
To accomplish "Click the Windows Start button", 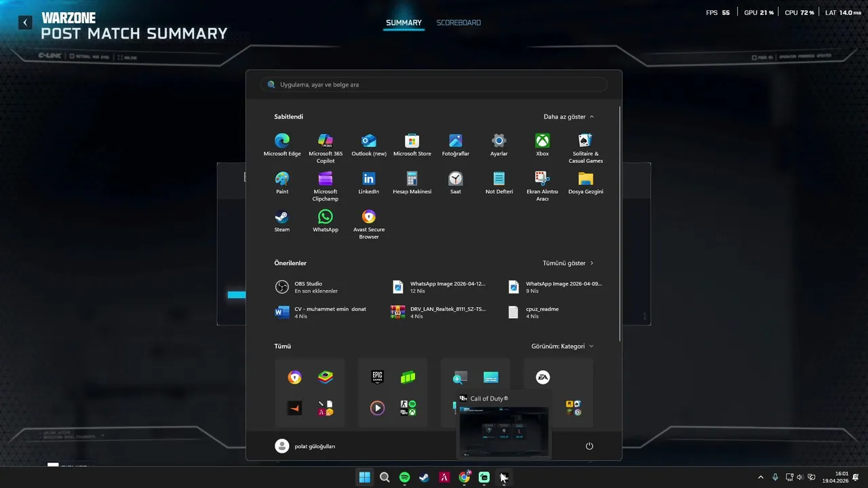I will pos(365,477).
